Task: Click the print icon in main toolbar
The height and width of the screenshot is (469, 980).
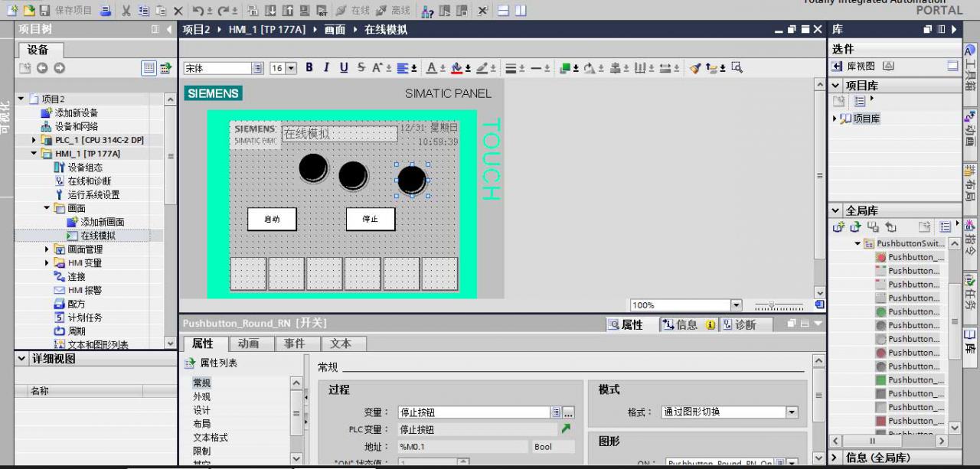Action: click(106, 11)
